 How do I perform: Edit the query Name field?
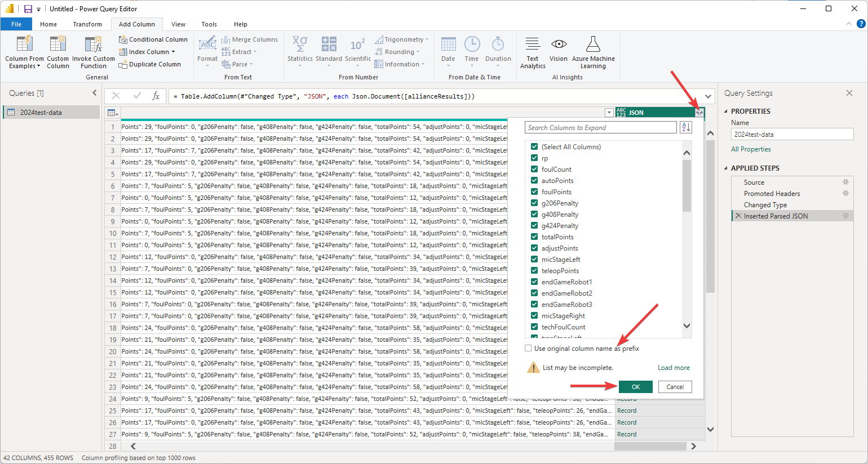[792, 134]
